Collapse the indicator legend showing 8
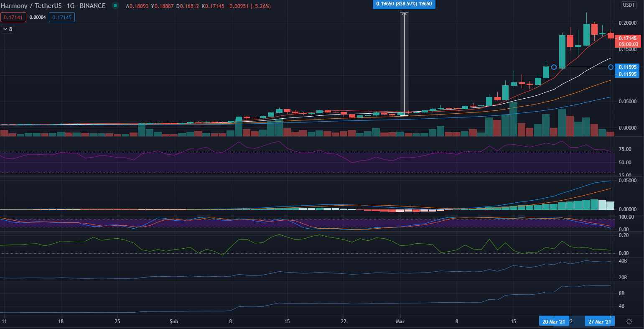This screenshot has height=329, width=644. [8, 29]
